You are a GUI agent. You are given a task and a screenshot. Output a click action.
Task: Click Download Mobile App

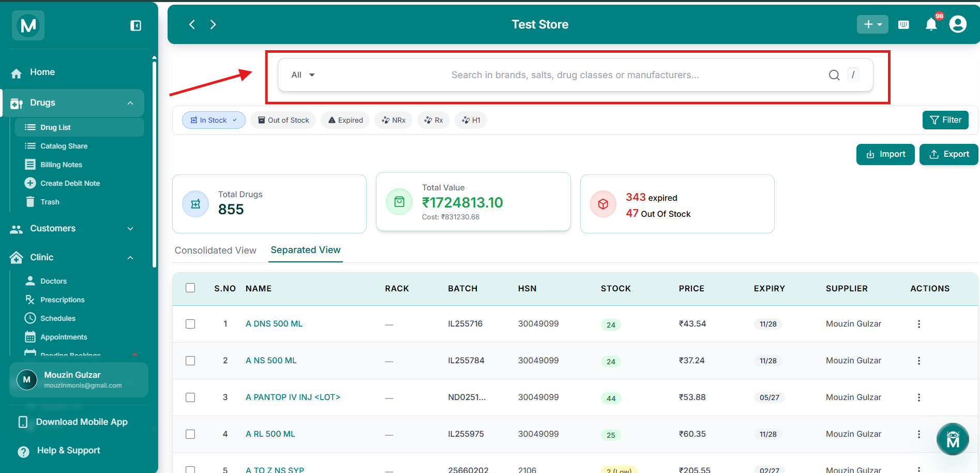[72, 422]
